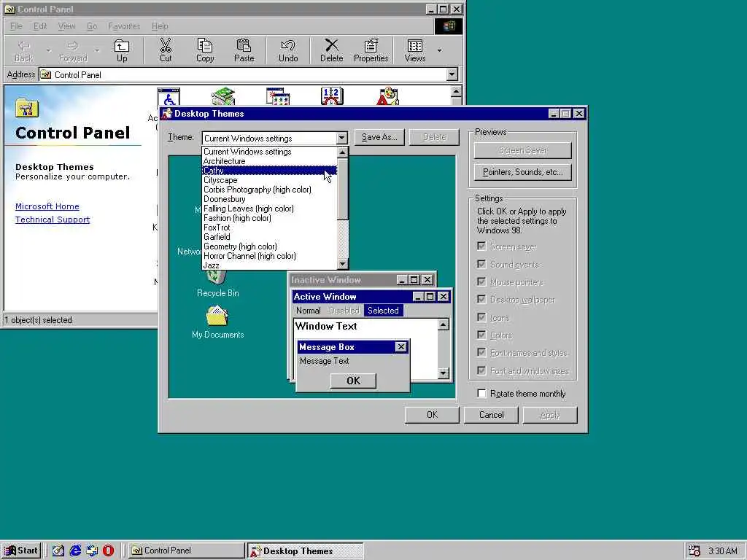Switch to Control Panel taskbar button

[x=186, y=551]
